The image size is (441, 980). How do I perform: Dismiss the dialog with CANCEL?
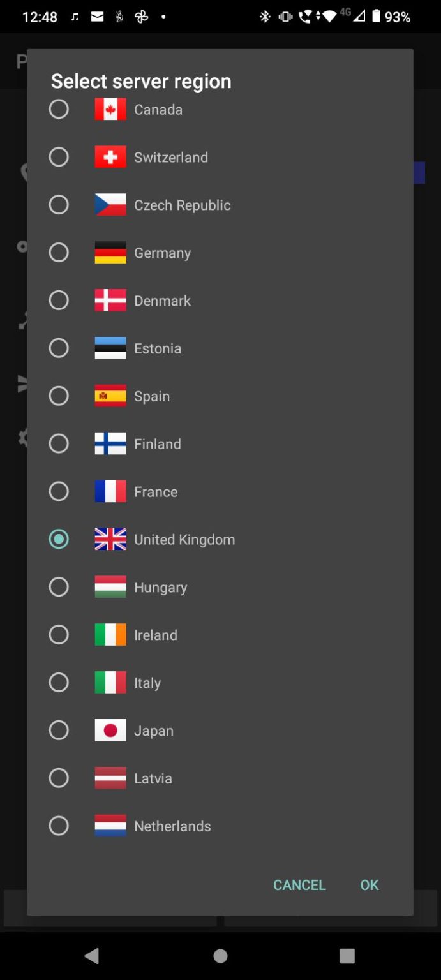[x=299, y=885]
